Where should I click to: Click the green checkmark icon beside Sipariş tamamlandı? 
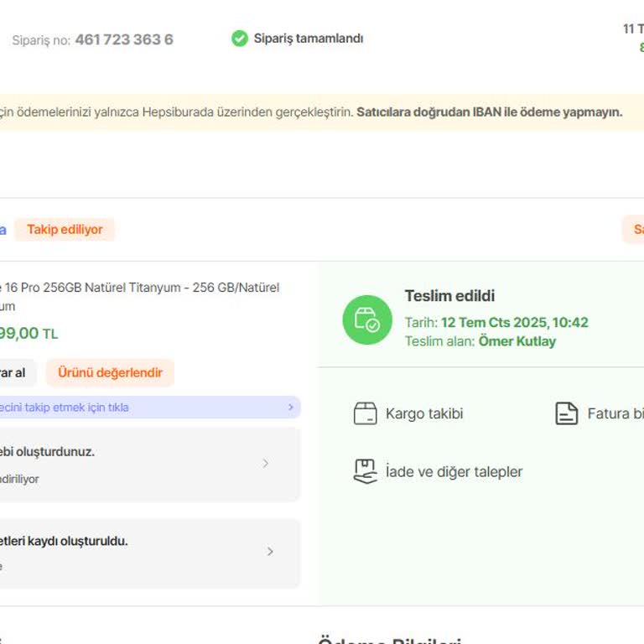coord(240,39)
